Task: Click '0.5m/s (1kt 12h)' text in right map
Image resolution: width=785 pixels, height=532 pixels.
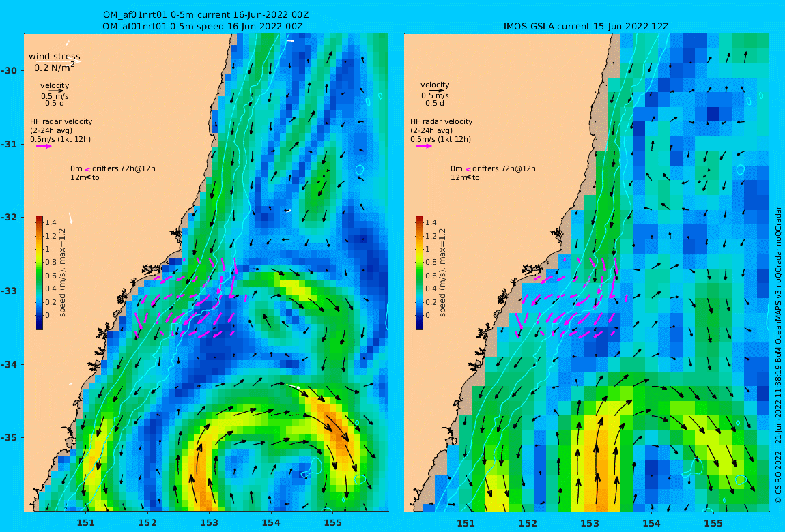Action: point(440,139)
